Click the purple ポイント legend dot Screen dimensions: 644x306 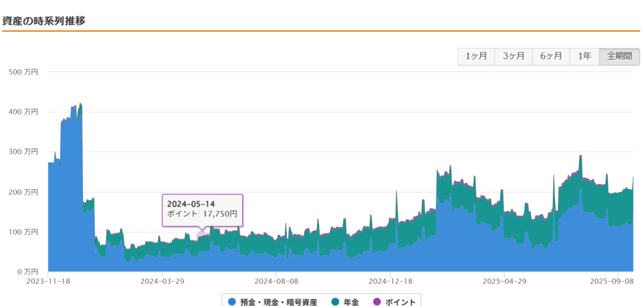tap(377, 302)
